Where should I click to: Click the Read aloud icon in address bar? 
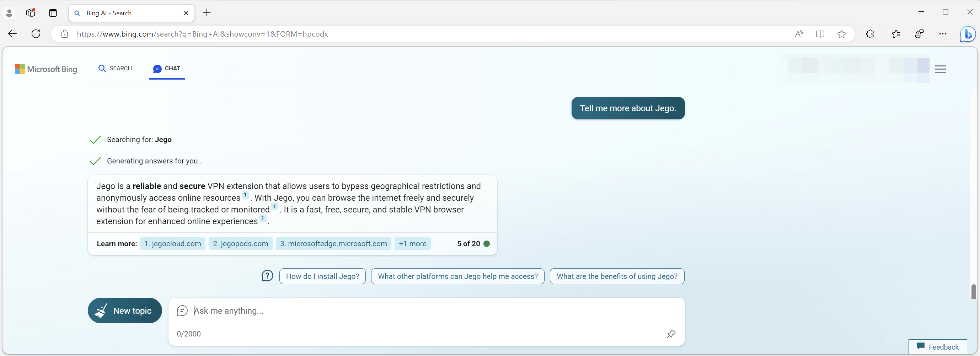coord(799,34)
